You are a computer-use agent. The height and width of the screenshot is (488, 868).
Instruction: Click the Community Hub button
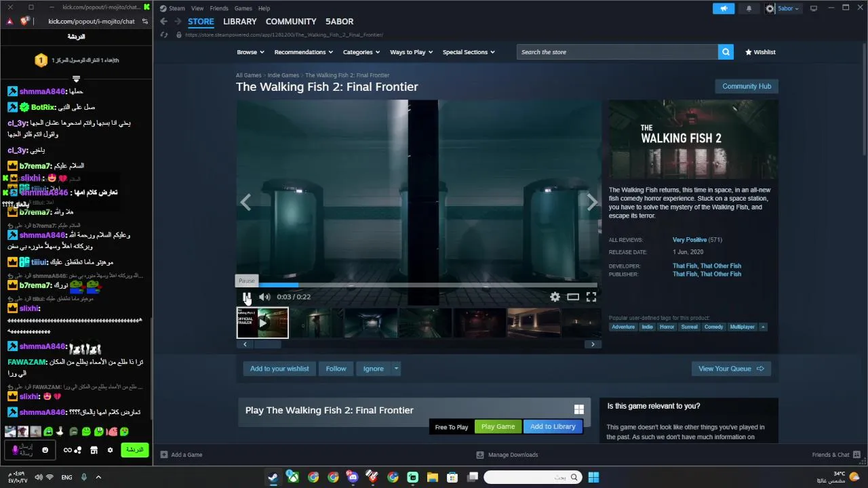[747, 86]
